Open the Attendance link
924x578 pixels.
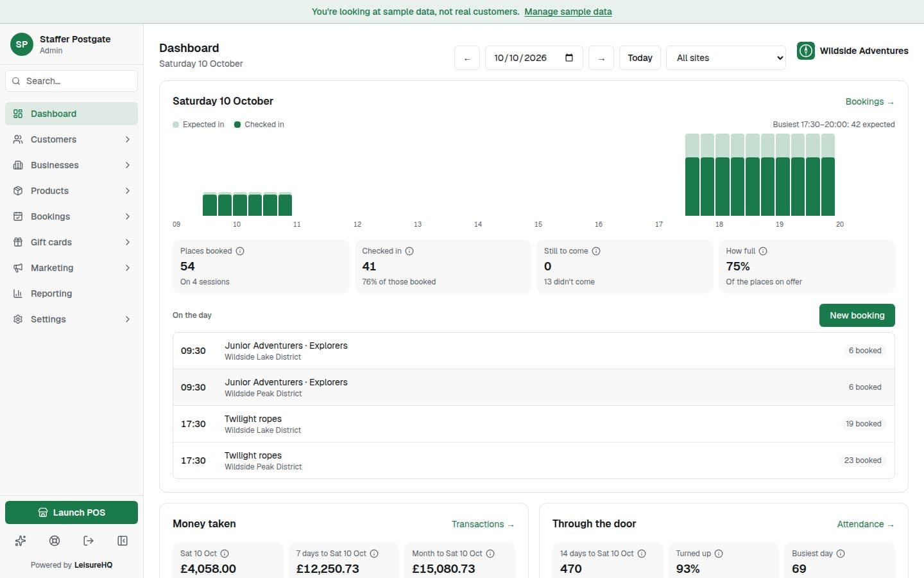click(866, 524)
